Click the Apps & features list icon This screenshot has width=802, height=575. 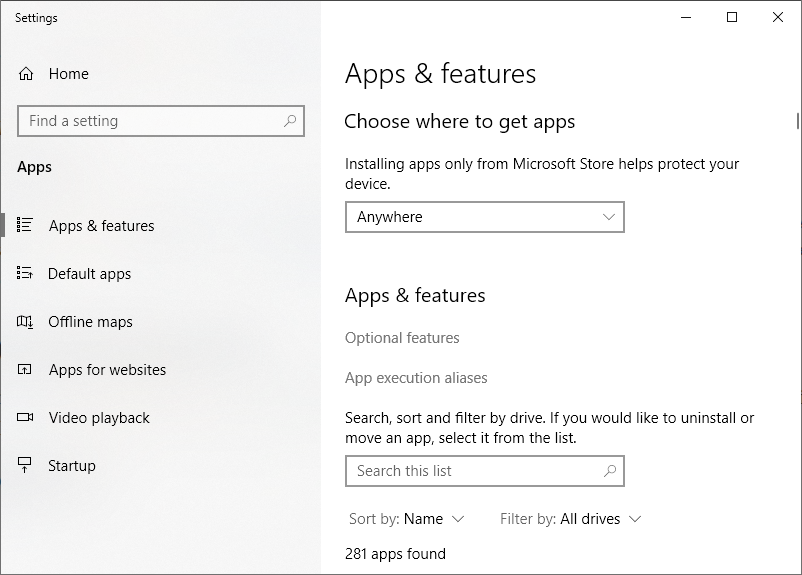click(x=25, y=225)
